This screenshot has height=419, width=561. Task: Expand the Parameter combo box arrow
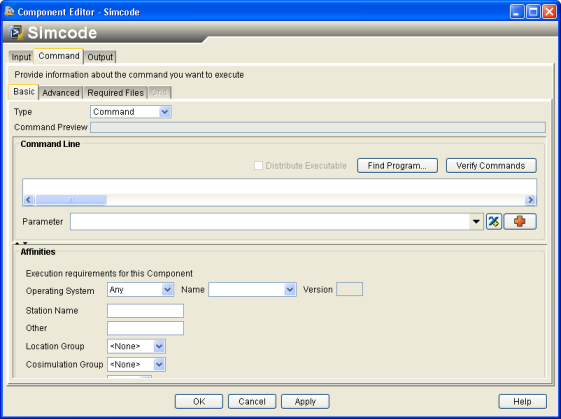(476, 221)
